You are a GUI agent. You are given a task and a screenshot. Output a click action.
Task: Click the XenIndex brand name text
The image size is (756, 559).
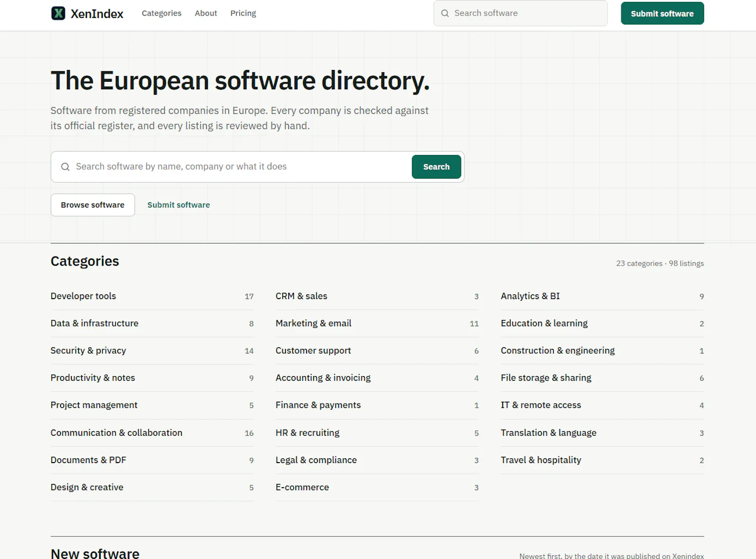click(97, 14)
